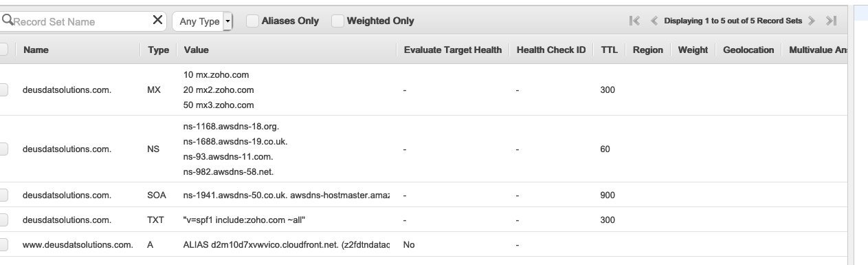Sort by the Name column header
The width and height of the screenshot is (868, 265).
(x=36, y=50)
